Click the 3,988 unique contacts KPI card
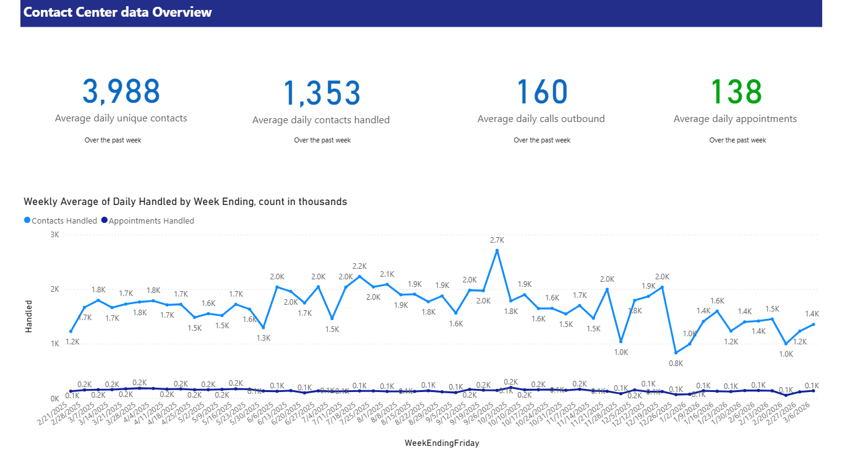The image size is (868, 449). pos(121,92)
